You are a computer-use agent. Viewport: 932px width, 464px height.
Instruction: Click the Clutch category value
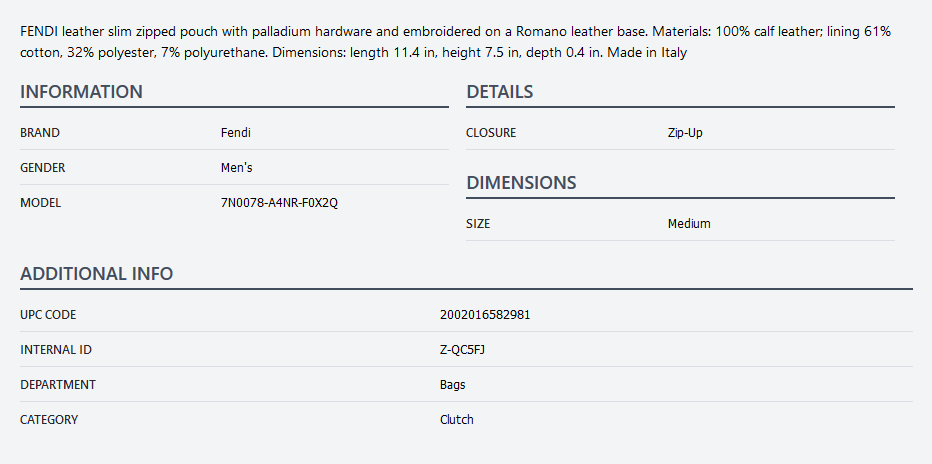point(456,420)
